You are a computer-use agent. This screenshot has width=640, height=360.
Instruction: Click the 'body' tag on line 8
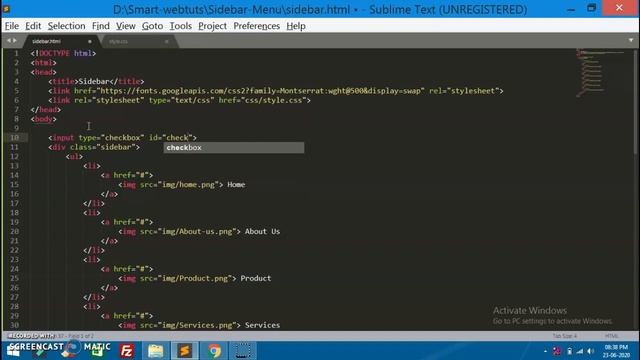coord(44,119)
